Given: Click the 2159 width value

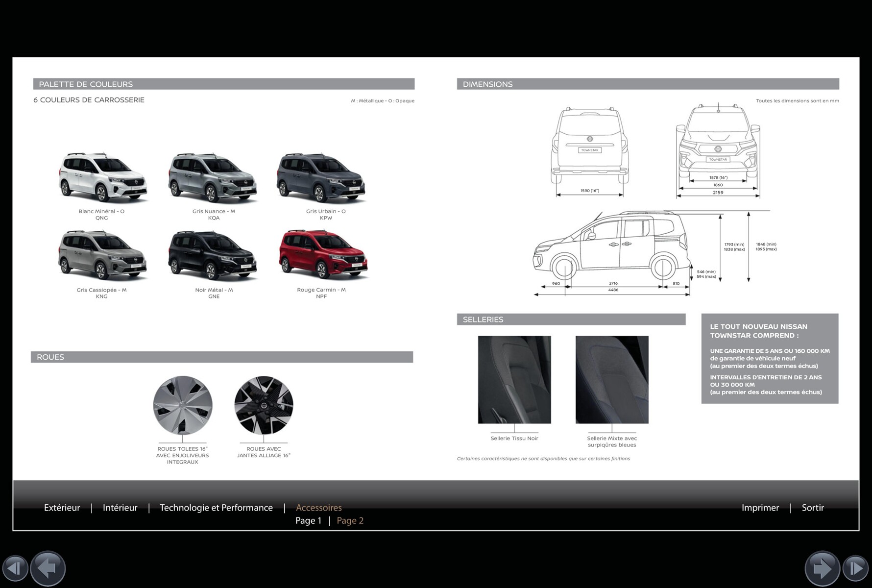Looking at the screenshot, I should point(718,193).
